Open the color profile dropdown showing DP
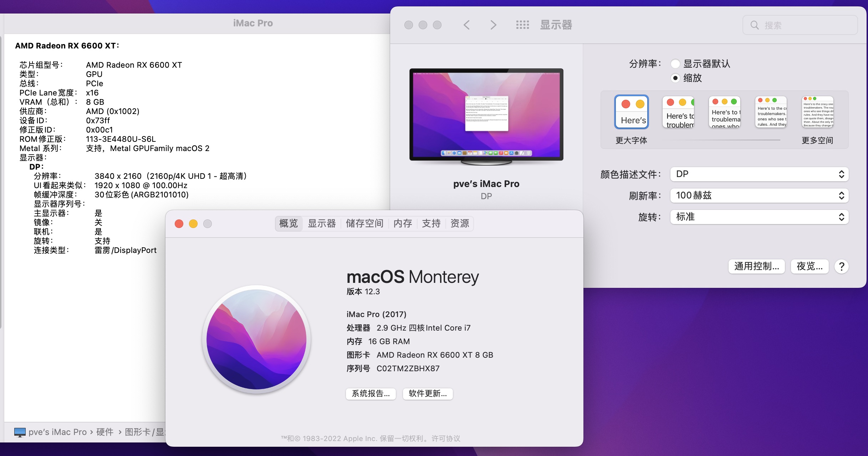Viewport: 868px width, 456px height. tap(759, 174)
